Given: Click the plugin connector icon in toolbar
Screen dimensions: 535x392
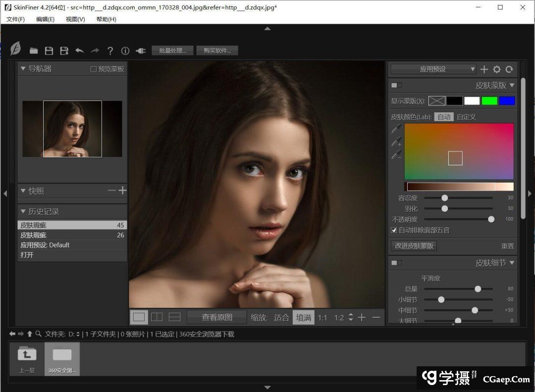Looking at the screenshot, I should pos(141,50).
